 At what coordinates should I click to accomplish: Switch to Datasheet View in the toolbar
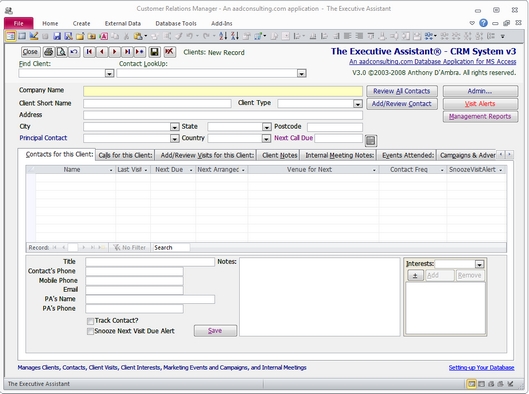[x=22, y=36]
